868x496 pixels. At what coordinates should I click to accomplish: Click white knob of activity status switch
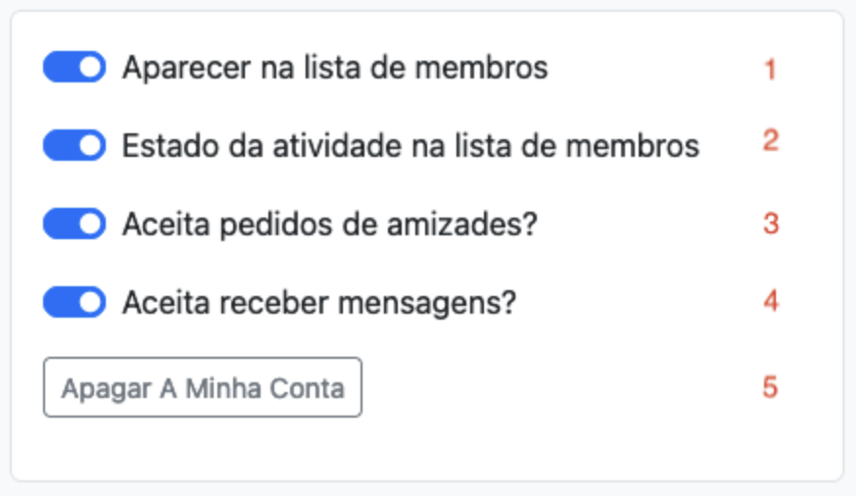click(x=90, y=145)
